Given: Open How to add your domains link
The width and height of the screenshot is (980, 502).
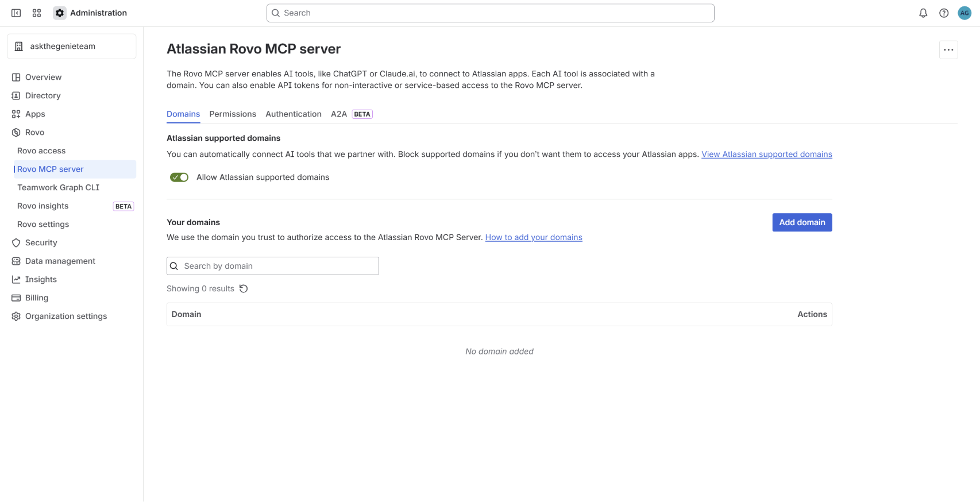Looking at the screenshot, I should (534, 237).
